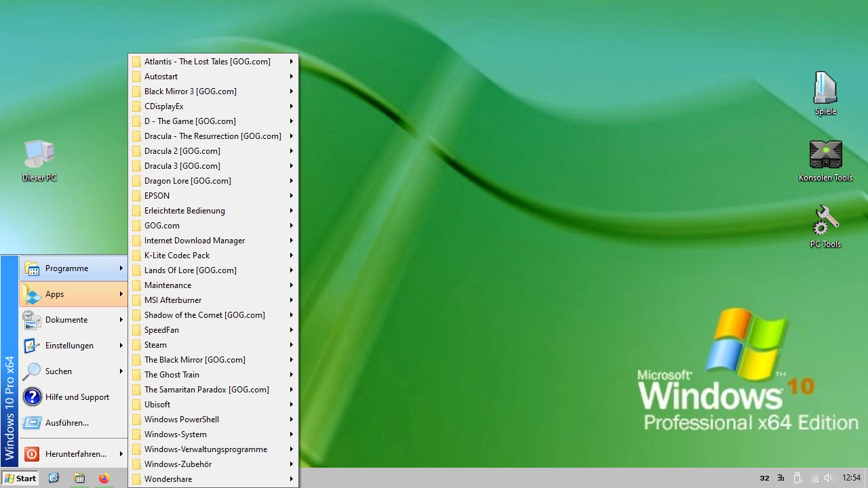The image size is (868, 488).
Task: Click the Apps icon in Start menu
Action: (x=32, y=294)
